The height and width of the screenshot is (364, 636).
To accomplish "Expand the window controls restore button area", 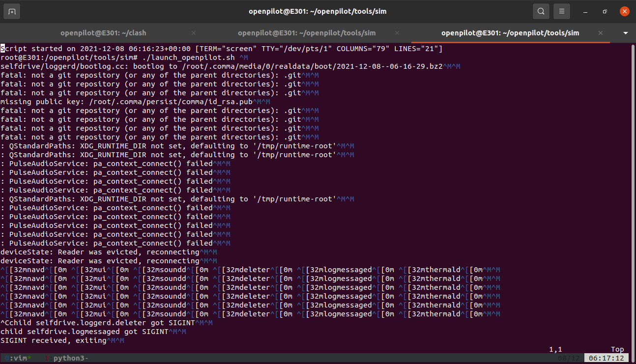I will click(x=605, y=11).
